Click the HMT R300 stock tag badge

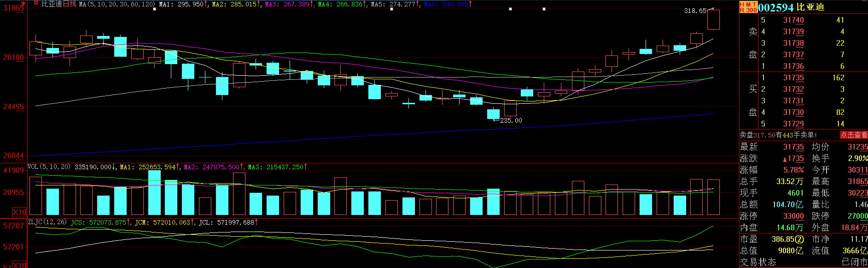(748, 7)
